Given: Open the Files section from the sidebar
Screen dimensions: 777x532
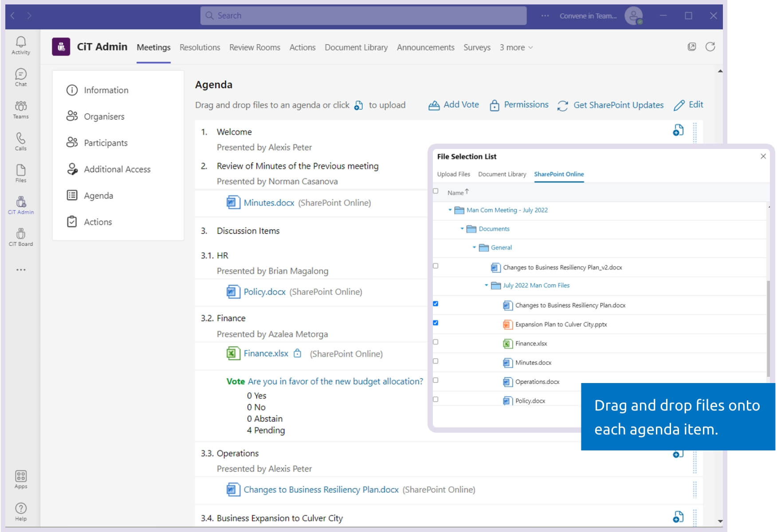Looking at the screenshot, I should point(20,173).
